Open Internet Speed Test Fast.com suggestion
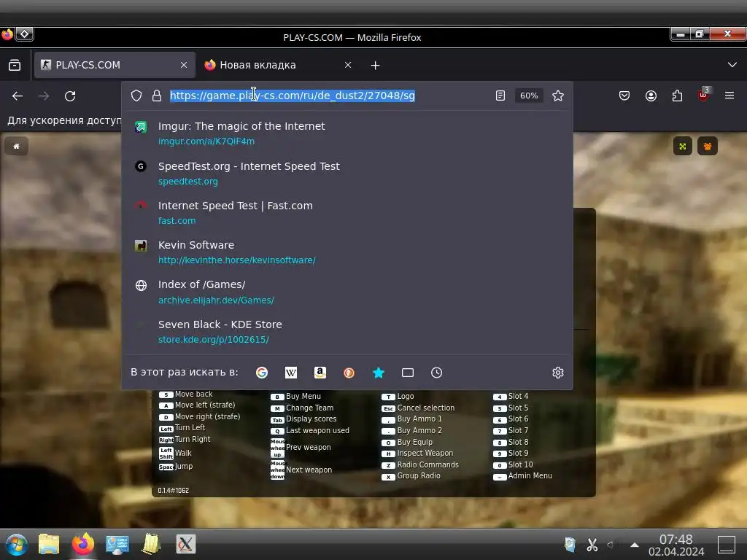The width and height of the screenshot is (747, 560). [347, 213]
